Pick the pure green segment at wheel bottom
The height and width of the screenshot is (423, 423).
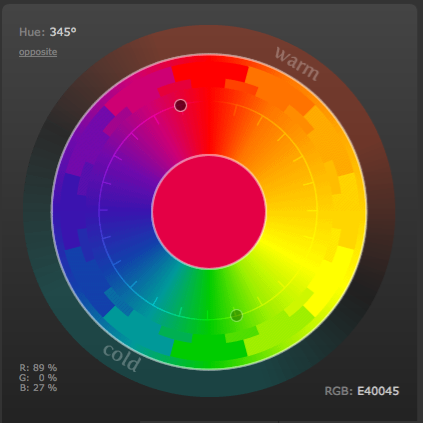209,349
